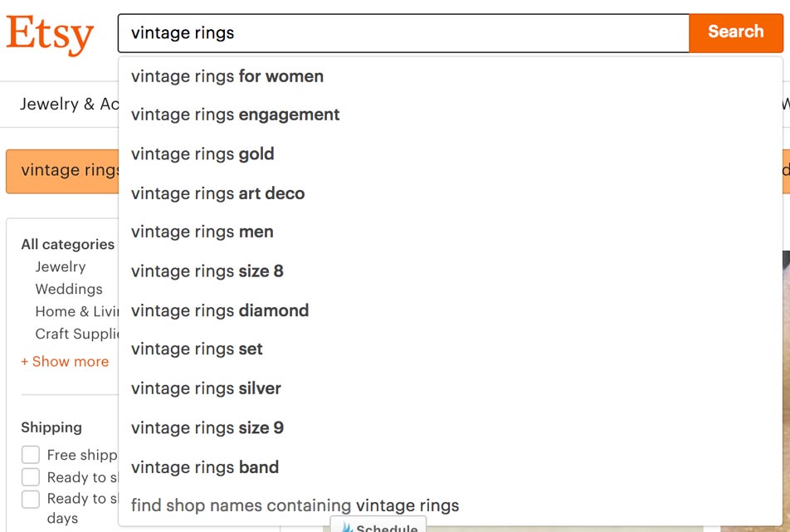Pick vintage rings diamond suggestion
Image resolution: width=790 pixels, height=532 pixels.
pos(450,310)
